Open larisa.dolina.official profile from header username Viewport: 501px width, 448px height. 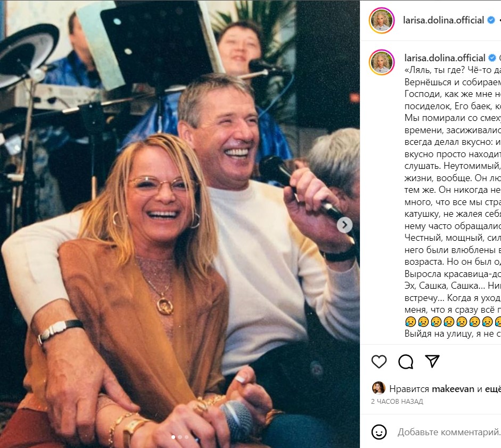[x=444, y=20]
